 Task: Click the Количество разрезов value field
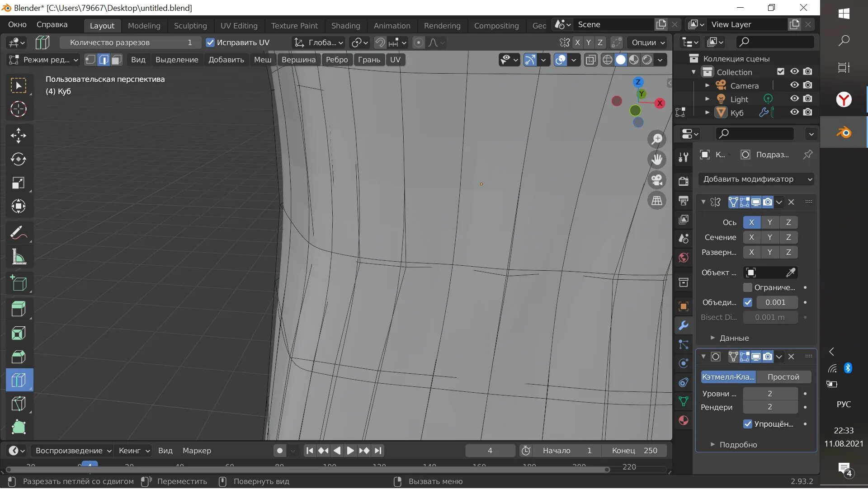coord(130,42)
